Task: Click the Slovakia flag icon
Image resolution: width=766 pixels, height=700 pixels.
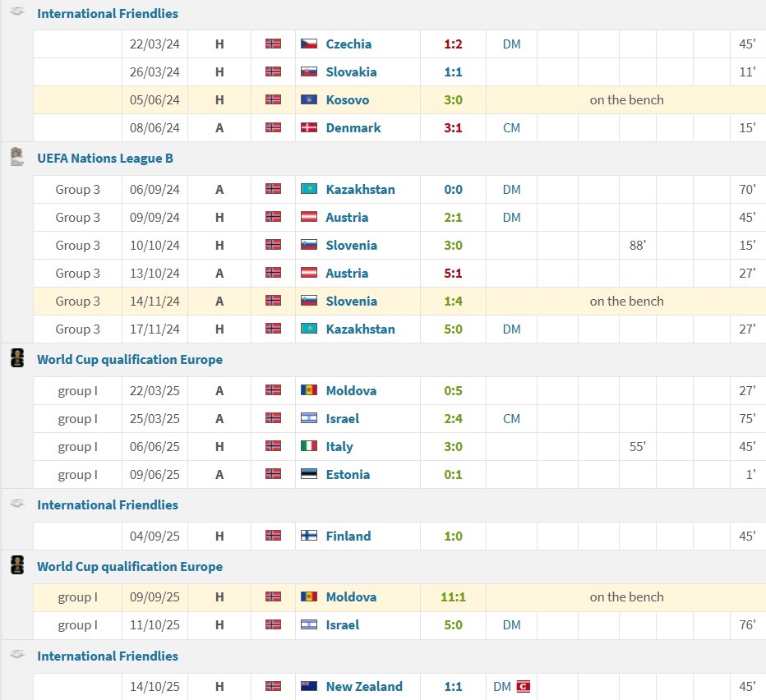Action: [x=309, y=71]
